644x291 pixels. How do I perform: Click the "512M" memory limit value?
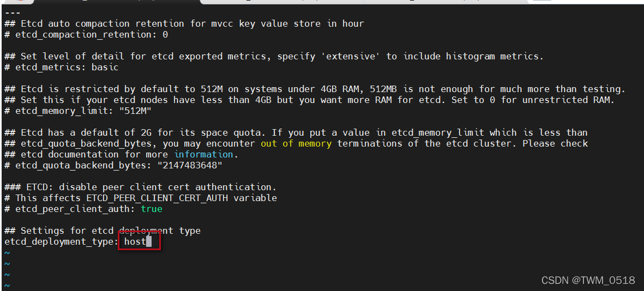click(x=135, y=111)
